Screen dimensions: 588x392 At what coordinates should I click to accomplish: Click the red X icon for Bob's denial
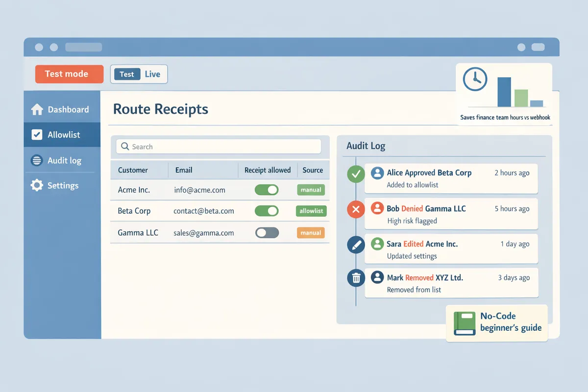point(355,209)
